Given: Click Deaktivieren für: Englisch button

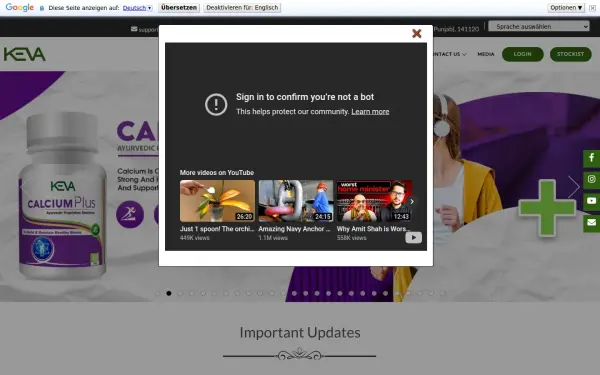Looking at the screenshot, I should pyautogui.click(x=242, y=8).
